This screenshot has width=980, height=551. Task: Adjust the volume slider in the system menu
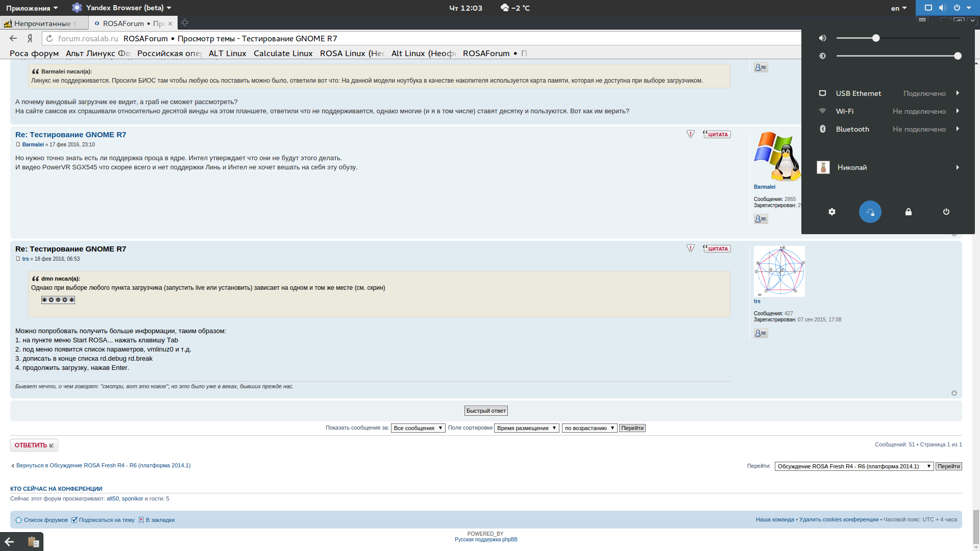[875, 38]
